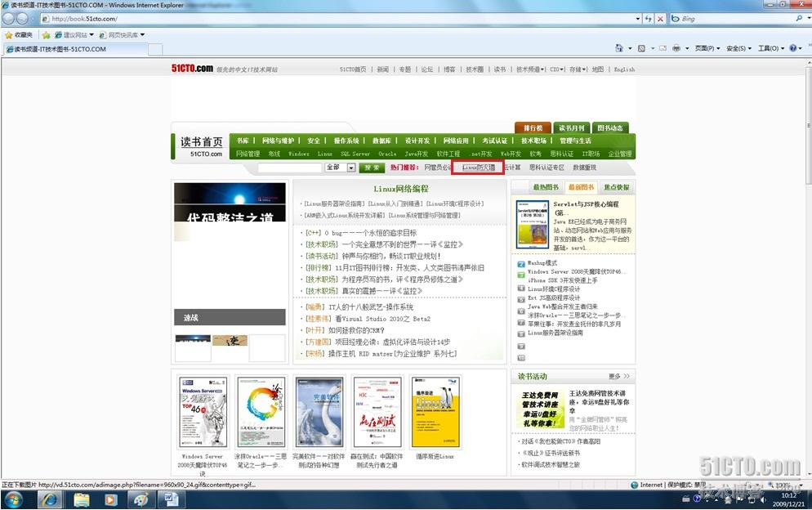This screenshot has width=812, height=510.
Task: Switch to the 焦点快报 sidebar tab
Action: pyautogui.click(x=616, y=187)
